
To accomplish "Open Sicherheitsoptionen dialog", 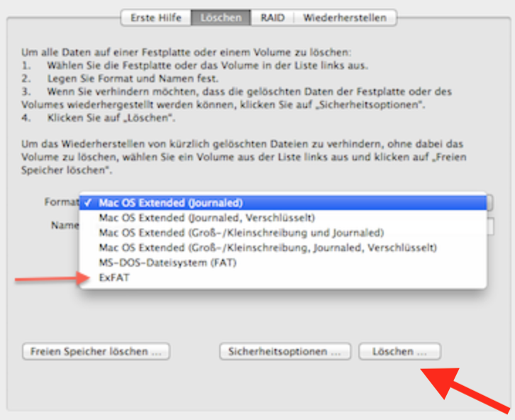I will (x=284, y=351).
